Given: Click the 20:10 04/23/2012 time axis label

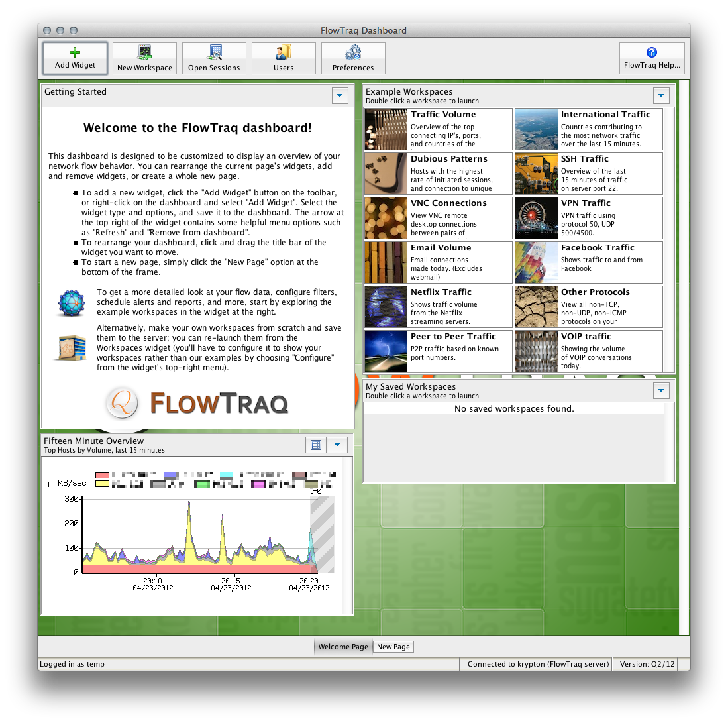Looking at the screenshot, I should pos(153,584).
